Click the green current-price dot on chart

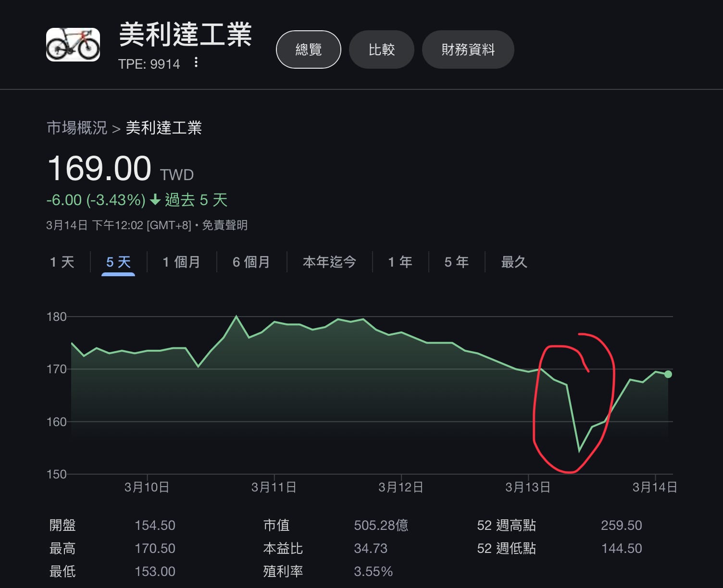[668, 374]
